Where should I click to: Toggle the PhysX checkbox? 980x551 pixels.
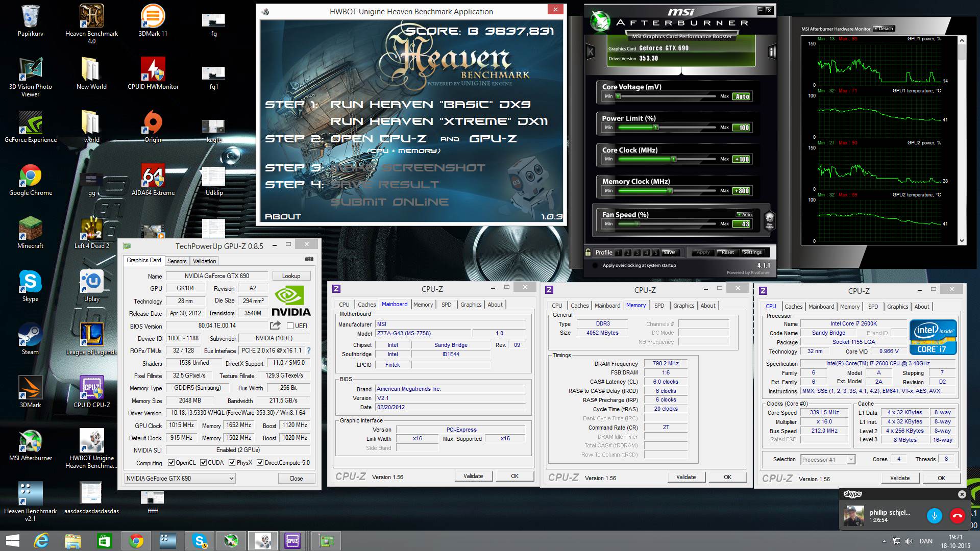[232, 463]
